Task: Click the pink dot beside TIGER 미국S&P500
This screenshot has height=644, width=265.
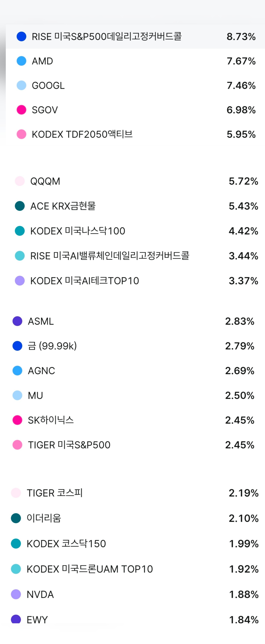Action: [17, 445]
